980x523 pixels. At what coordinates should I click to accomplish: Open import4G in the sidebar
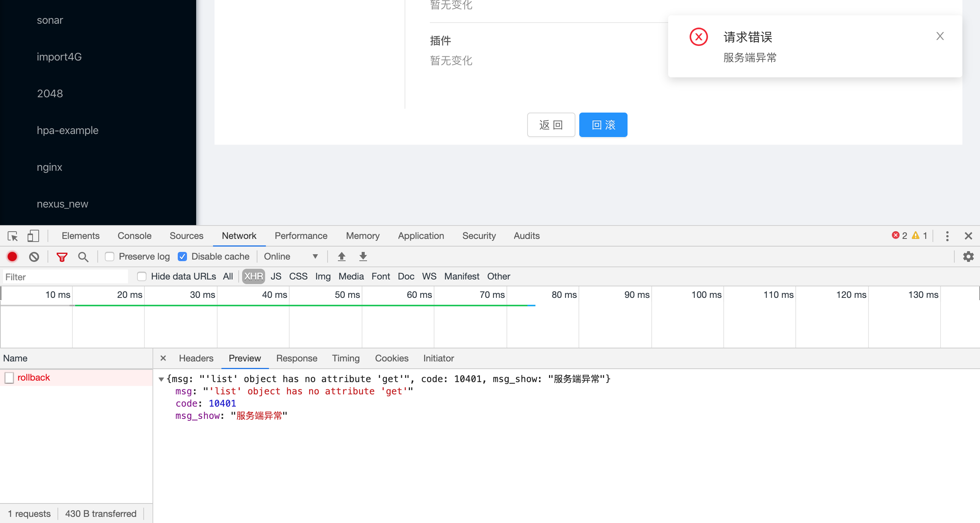click(x=59, y=57)
